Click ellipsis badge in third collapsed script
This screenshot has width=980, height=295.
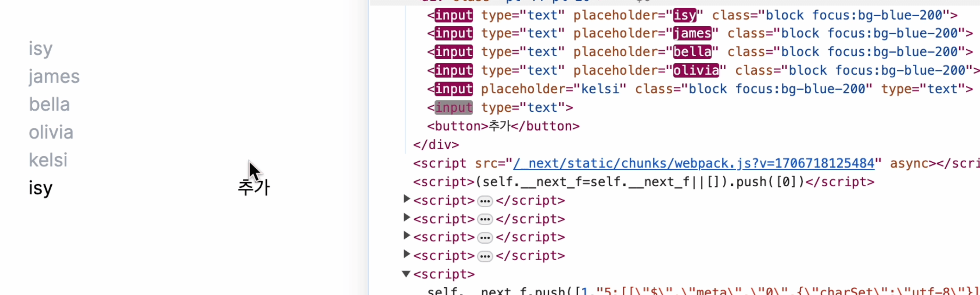(485, 238)
